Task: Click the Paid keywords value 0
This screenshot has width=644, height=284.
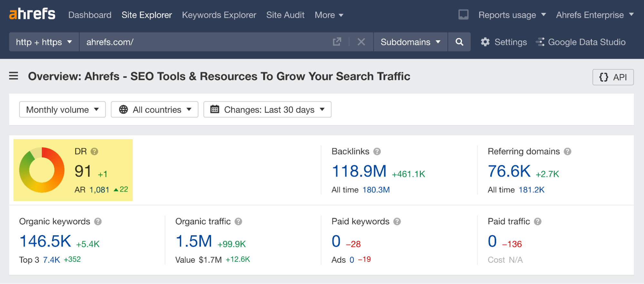Action: [x=336, y=241]
